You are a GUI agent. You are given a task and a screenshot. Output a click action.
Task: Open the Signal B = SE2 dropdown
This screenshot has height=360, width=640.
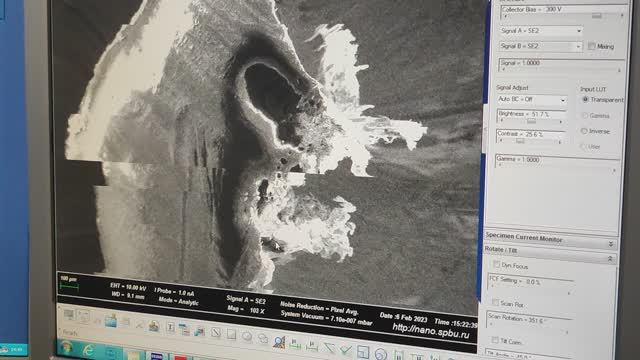pyautogui.click(x=540, y=46)
